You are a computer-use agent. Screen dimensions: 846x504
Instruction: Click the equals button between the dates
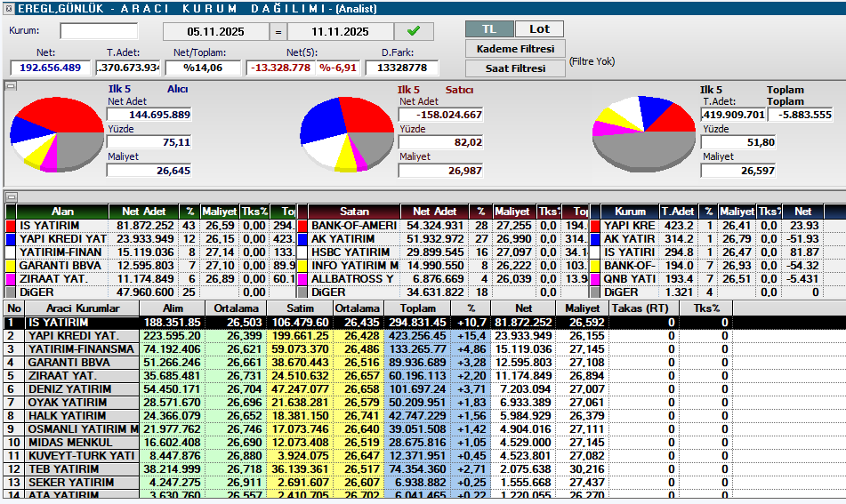pos(278,31)
